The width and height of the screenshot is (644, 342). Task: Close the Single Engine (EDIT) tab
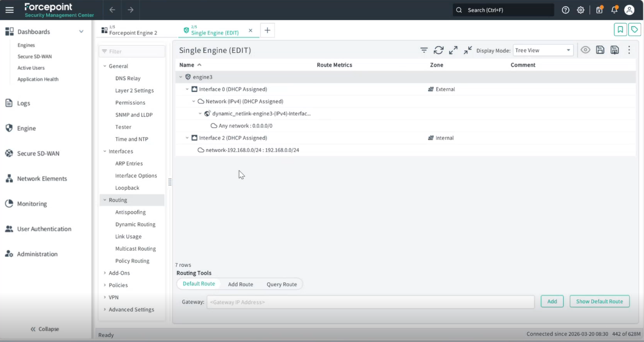click(250, 30)
